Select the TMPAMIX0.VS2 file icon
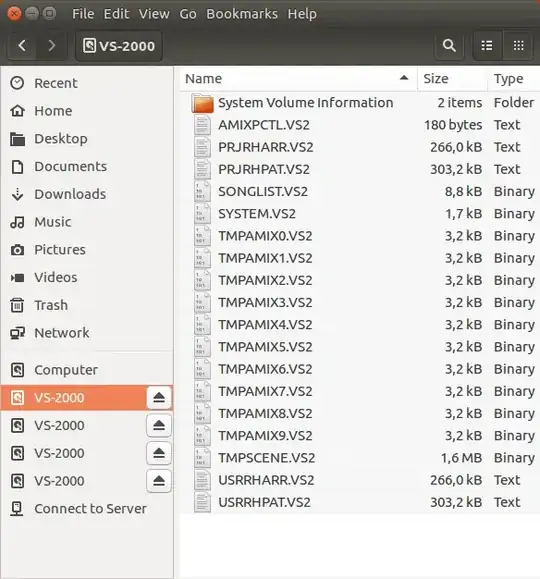The width and height of the screenshot is (540, 579). coord(202,236)
